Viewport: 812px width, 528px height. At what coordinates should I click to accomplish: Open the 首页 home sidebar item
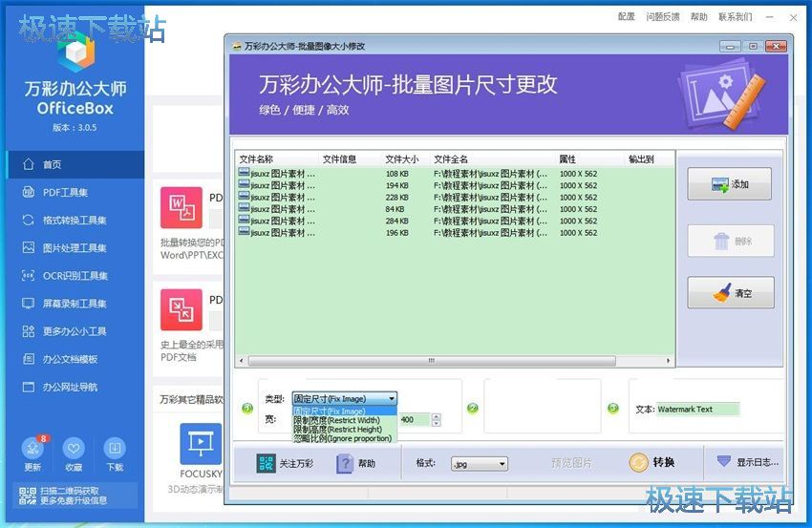(x=75, y=164)
